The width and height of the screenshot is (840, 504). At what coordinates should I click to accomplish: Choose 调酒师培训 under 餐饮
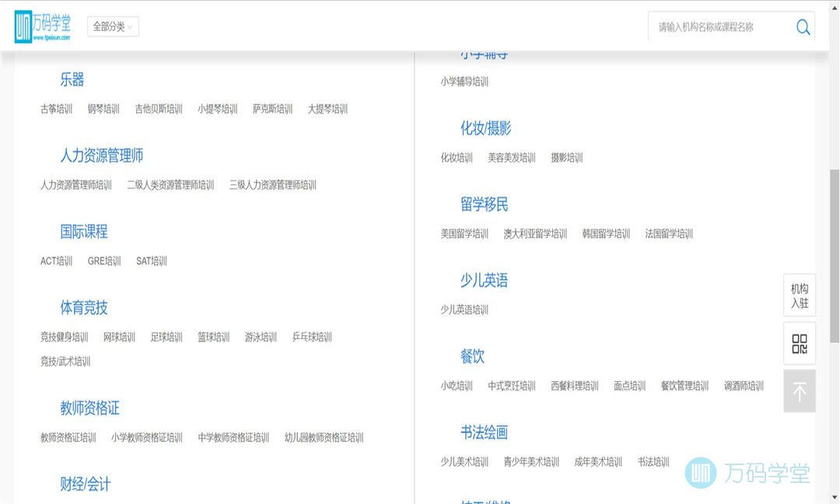[x=744, y=386]
